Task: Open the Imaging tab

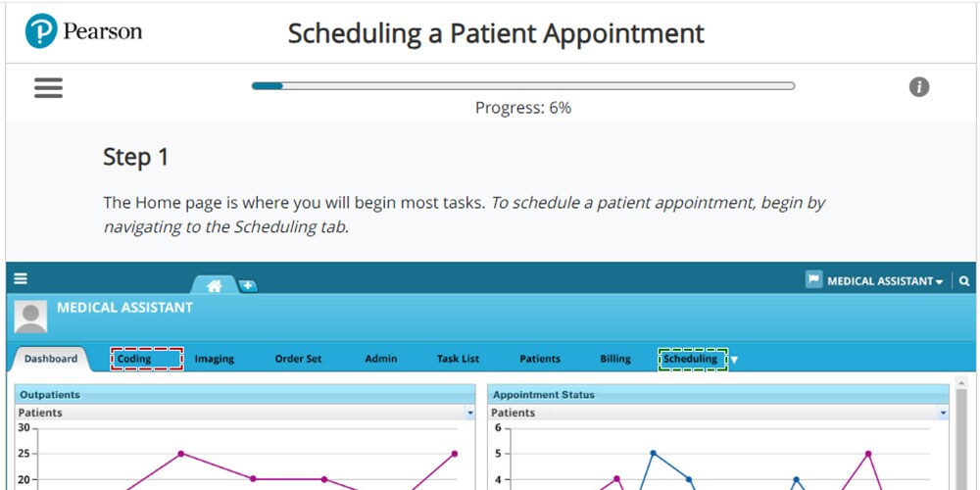Action: (214, 359)
